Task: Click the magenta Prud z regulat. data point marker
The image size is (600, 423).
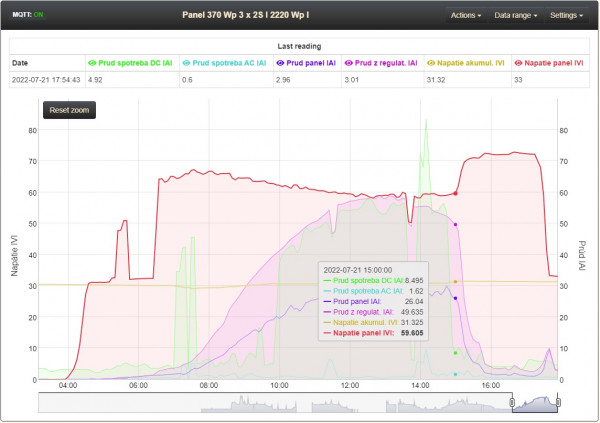Action: click(455, 224)
